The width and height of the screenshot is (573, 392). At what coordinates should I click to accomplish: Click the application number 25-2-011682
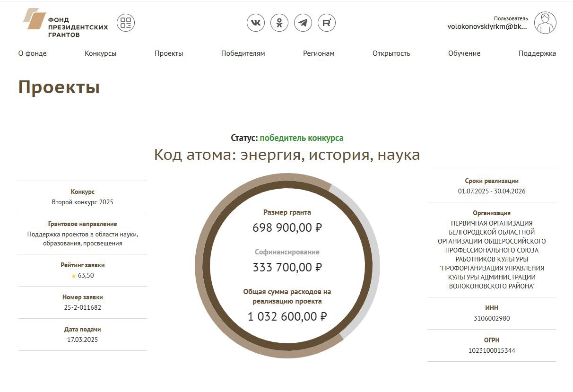[83, 307]
